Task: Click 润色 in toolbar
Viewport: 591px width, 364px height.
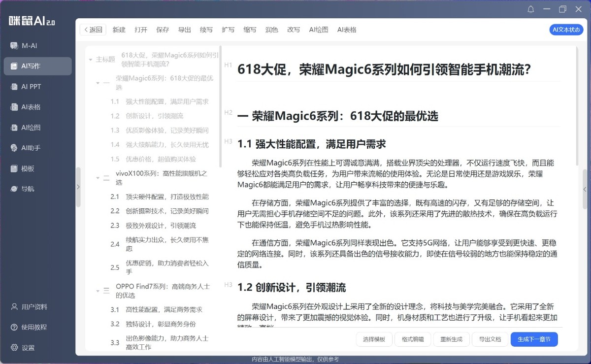Action: (272, 30)
